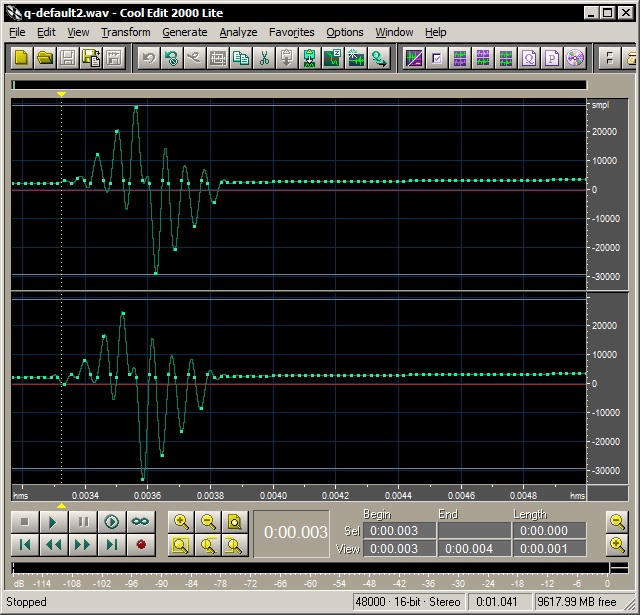Start recording with the red Record button

pyautogui.click(x=140, y=545)
